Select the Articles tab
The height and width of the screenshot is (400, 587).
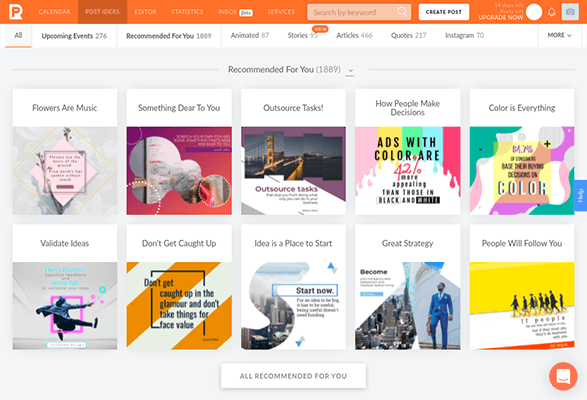(354, 36)
